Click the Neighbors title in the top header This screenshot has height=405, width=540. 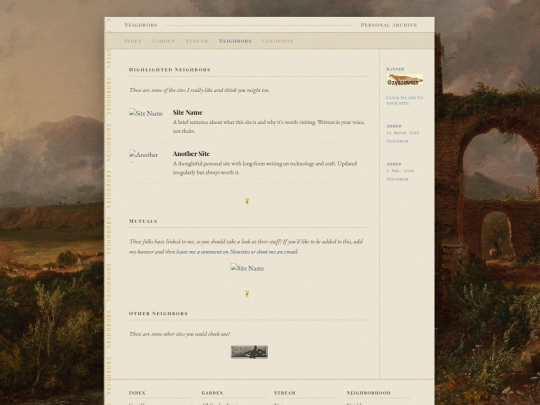point(141,25)
